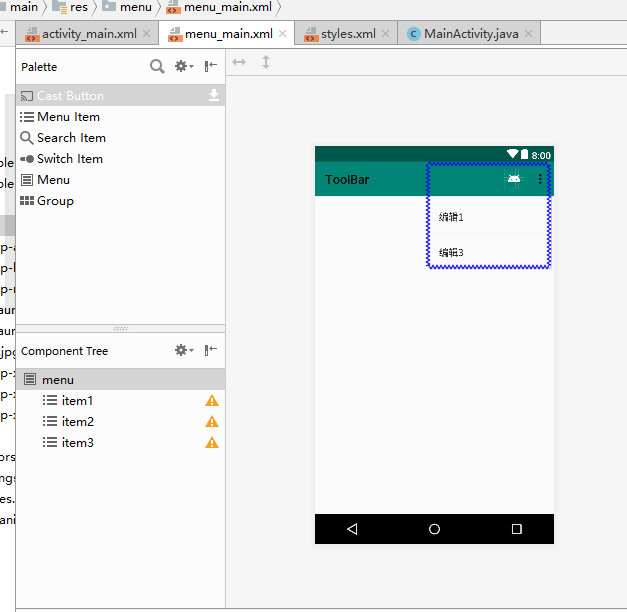The width and height of the screenshot is (627, 612).
Task: Close the MainActivity.java tab
Action: click(x=528, y=34)
